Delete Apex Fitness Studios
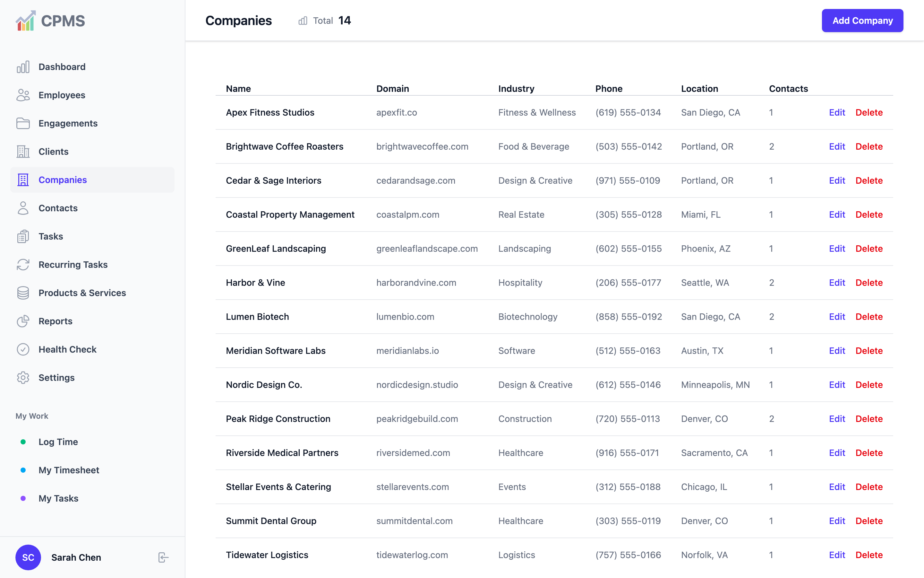Viewport: 924px width, 578px height. click(x=869, y=112)
